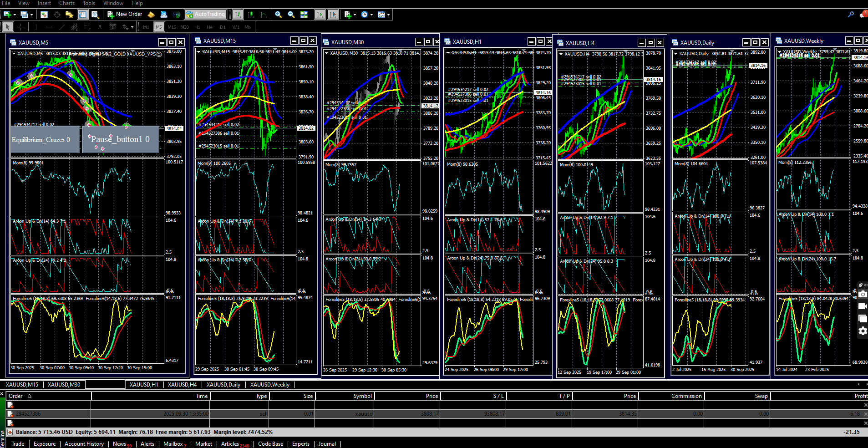
Task: Select line chart display icon
Action: (264, 15)
